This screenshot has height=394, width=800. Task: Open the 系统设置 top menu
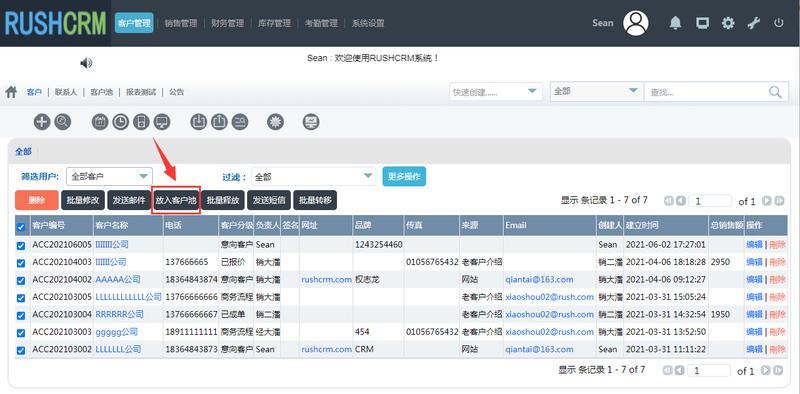click(x=368, y=23)
